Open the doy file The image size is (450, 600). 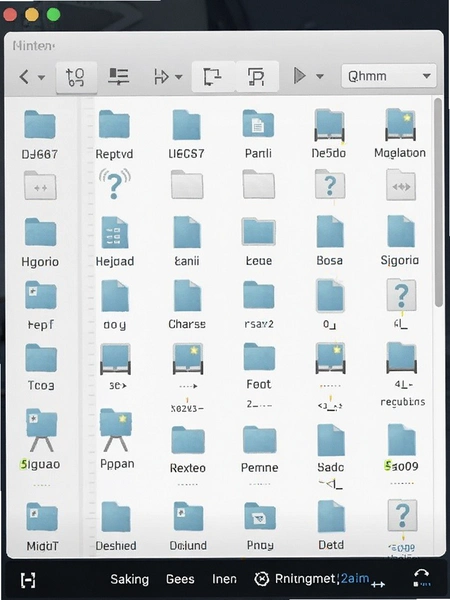coord(115,295)
